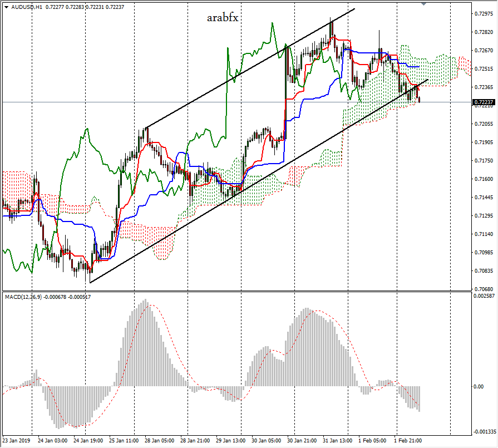Image resolution: width=498 pixels, height=448 pixels.
Task: Click price scale value 0.71750
Action: [484, 161]
